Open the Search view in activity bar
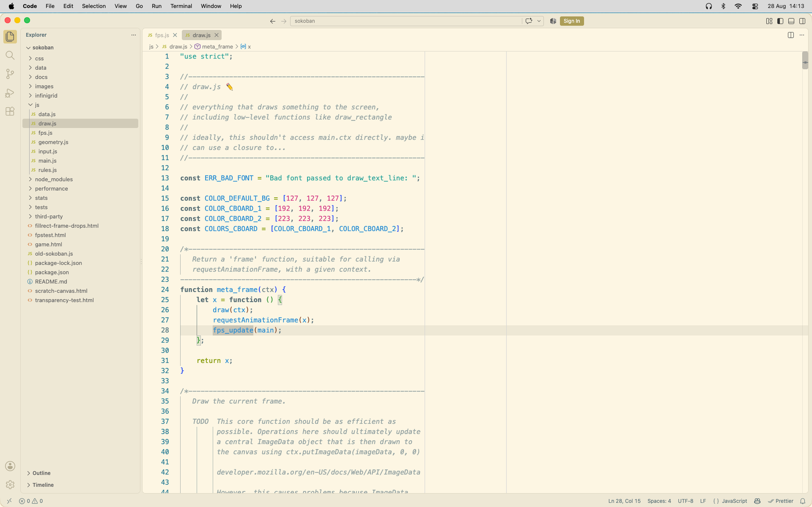Image resolution: width=812 pixels, height=507 pixels. (x=10, y=55)
